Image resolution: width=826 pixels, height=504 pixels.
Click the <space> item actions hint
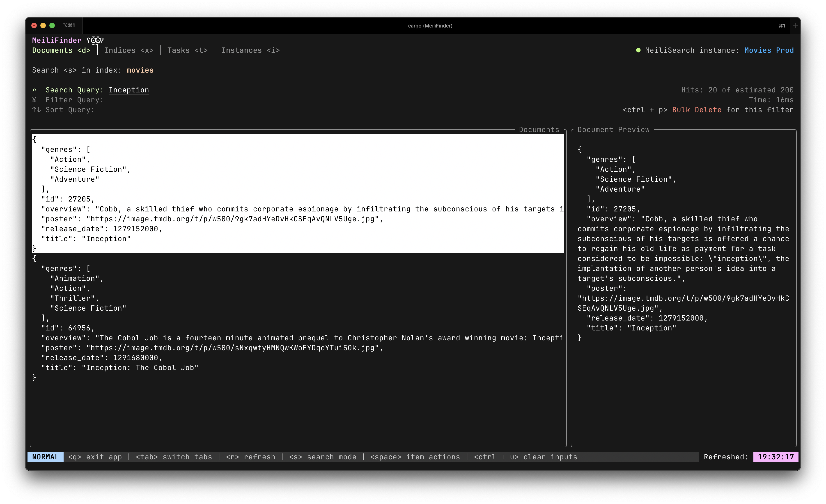(415, 457)
